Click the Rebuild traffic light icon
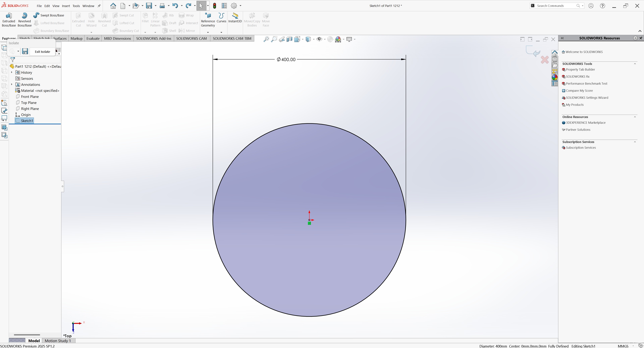 pos(214,6)
